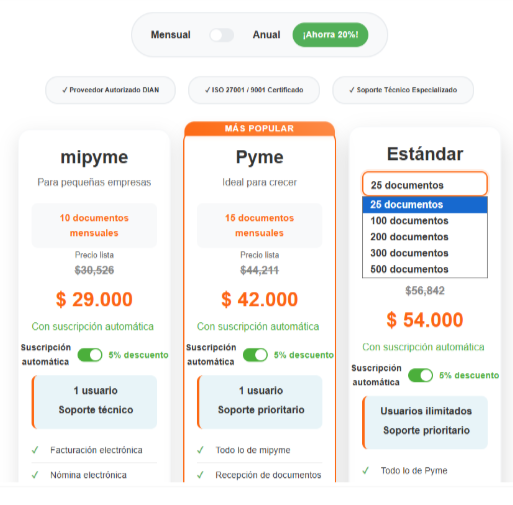Pick 300 documentos in the dropdown

click(425, 253)
